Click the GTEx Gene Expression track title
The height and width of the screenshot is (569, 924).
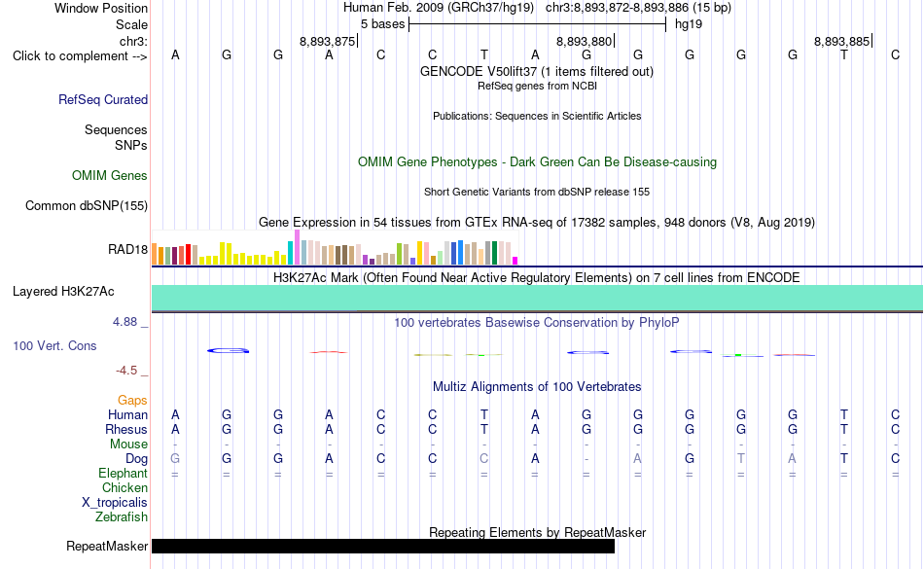tap(537, 222)
